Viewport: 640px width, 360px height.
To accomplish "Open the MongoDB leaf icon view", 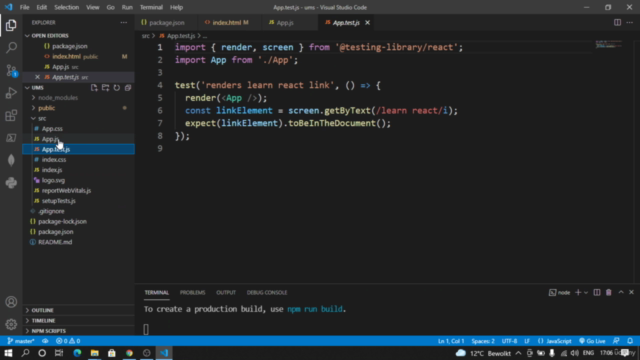I will (11, 160).
